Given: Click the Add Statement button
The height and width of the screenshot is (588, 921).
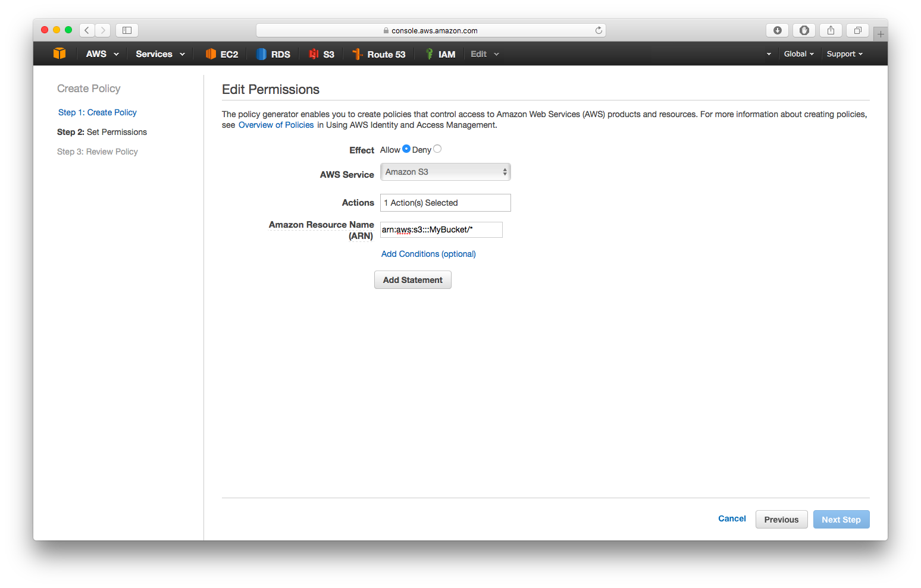Looking at the screenshot, I should pos(412,280).
